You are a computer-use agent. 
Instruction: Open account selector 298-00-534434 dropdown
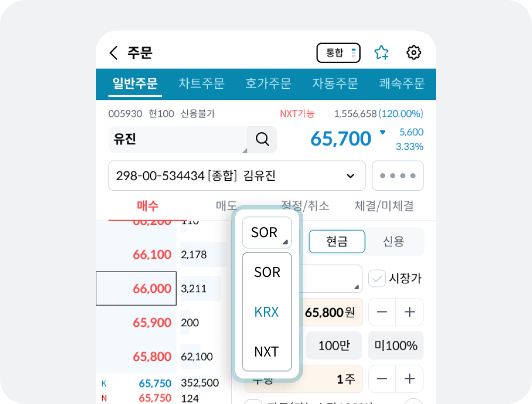(x=237, y=175)
